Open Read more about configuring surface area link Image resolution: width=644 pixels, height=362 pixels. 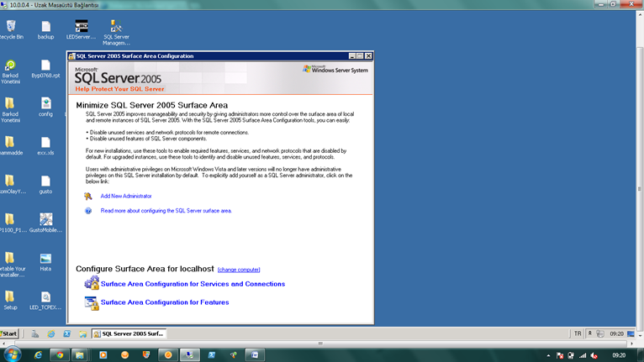(x=166, y=211)
